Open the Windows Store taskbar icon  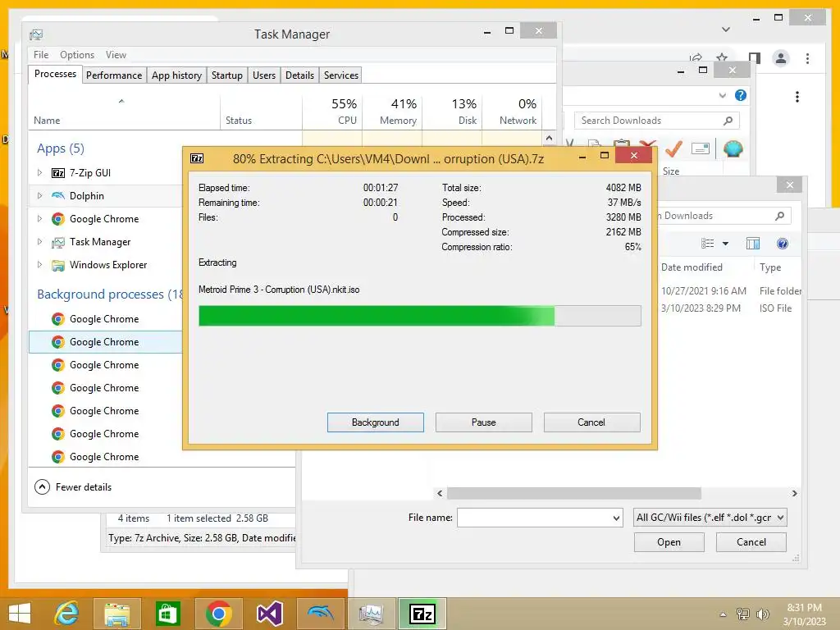(x=167, y=614)
